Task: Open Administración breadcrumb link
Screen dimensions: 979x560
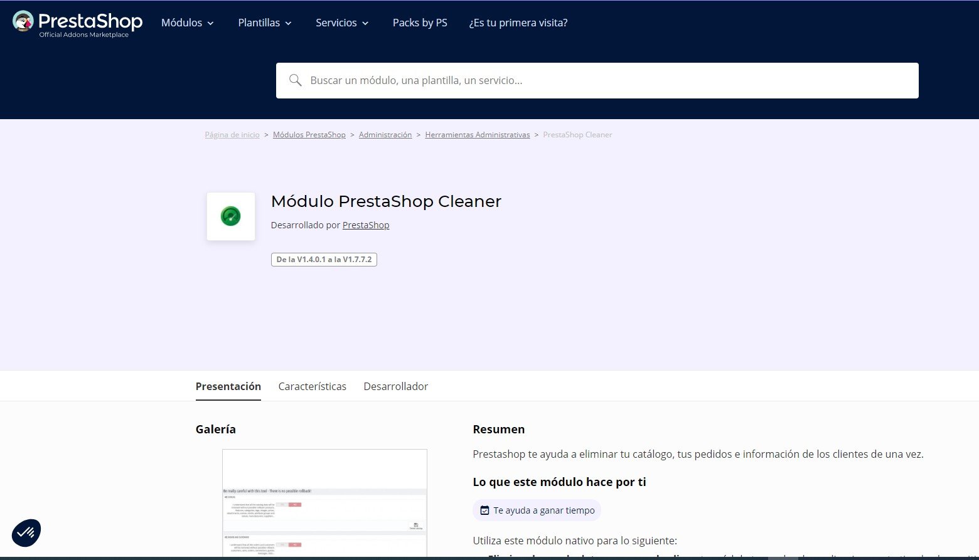Action: pyautogui.click(x=385, y=135)
